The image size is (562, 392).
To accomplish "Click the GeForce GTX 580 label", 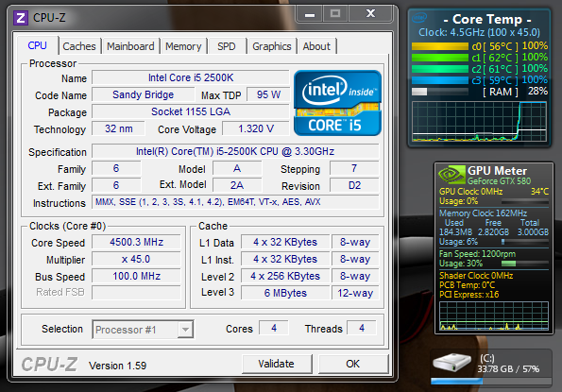I will 499,181.
